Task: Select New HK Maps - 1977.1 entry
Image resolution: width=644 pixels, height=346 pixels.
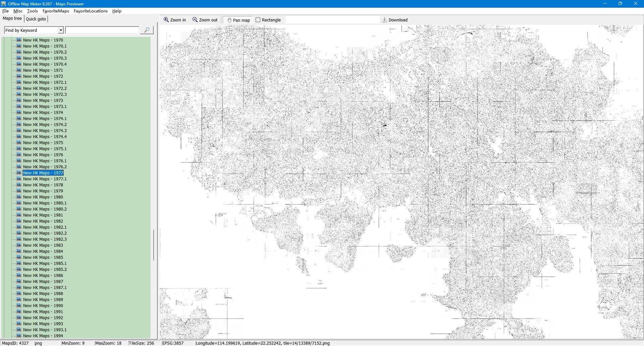Action: point(45,179)
